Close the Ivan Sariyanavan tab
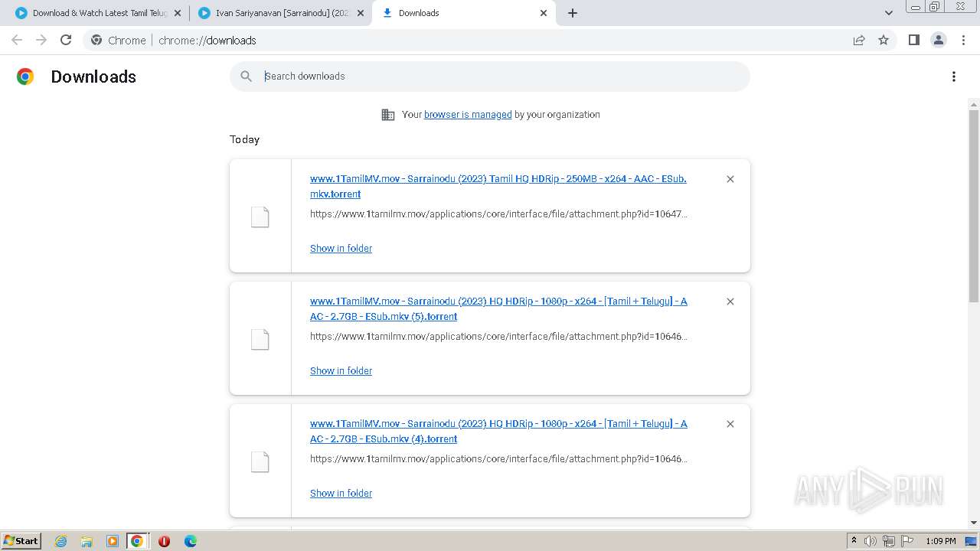The image size is (980, 551). pyautogui.click(x=361, y=13)
